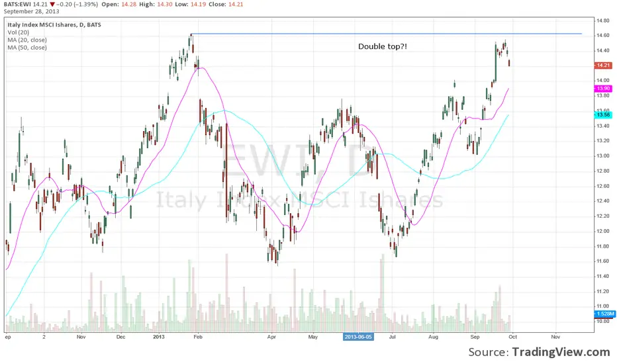Viewport: 617px width, 364px height.
Task: Select the blue horizontal resistance line
Action: coord(385,34)
